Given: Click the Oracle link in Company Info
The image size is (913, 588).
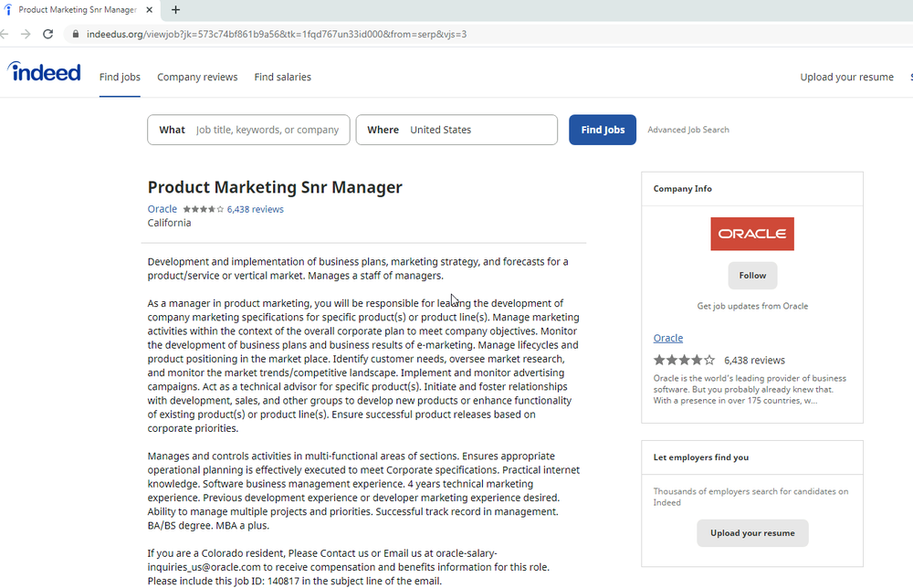Looking at the screenshot, I should click(x=668, y=338).
